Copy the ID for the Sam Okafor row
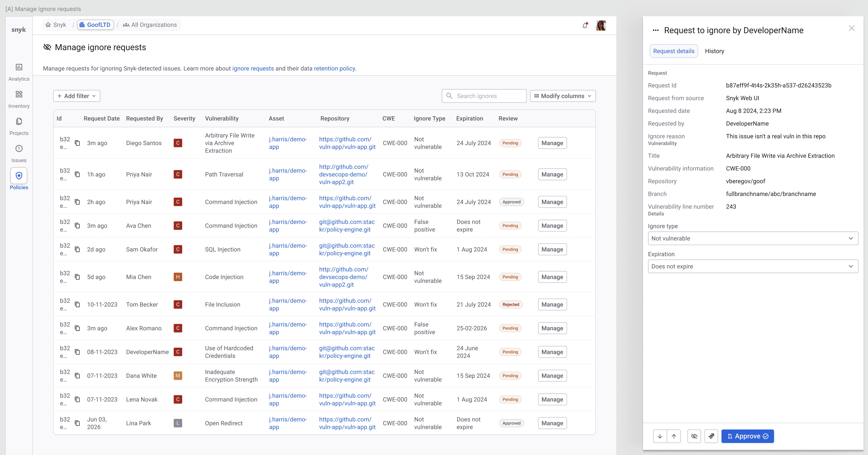This screenshot has width=868, height=455. pos(77,249)
